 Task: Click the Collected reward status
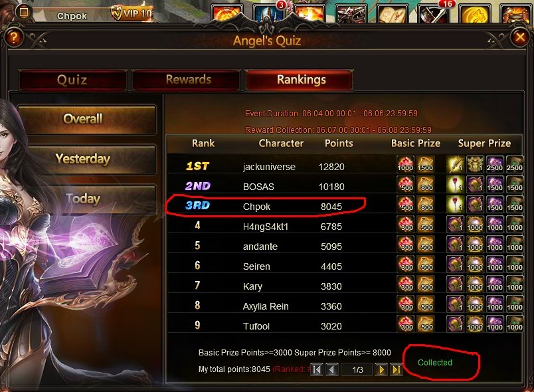[435, 362]
